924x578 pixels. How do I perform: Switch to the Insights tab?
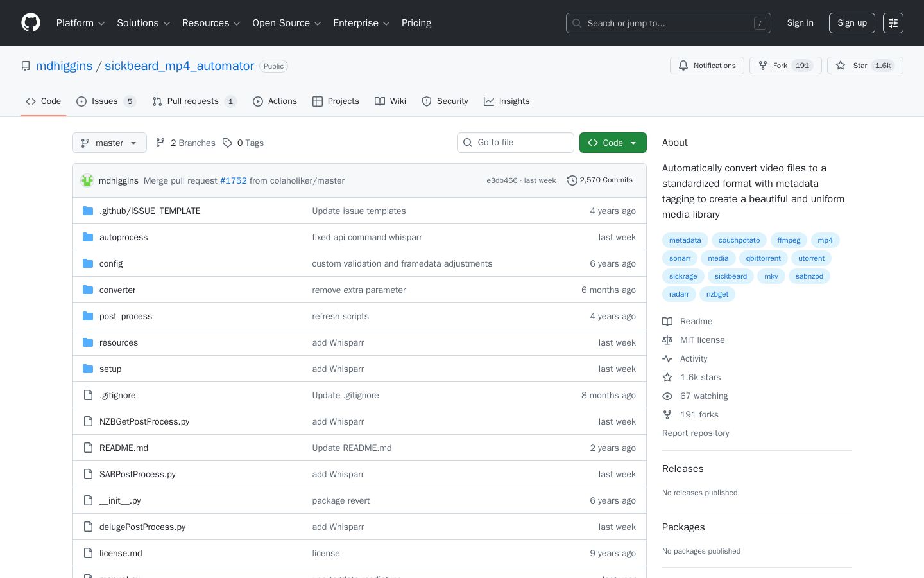tap(506, 101)
